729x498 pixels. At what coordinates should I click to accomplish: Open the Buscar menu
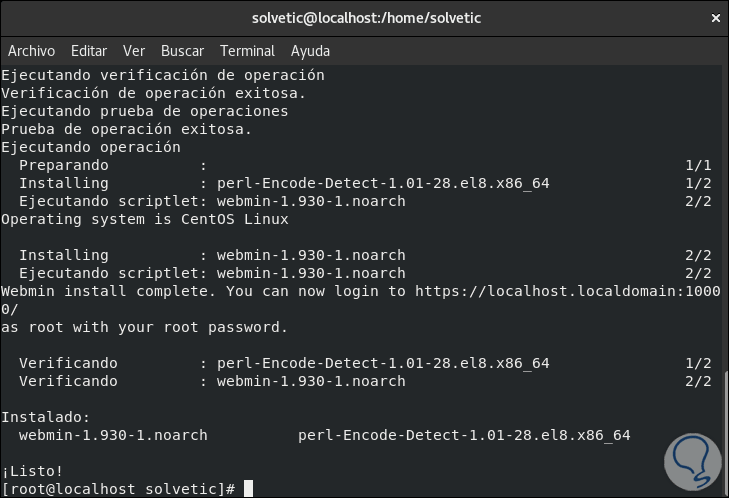coord(182,51)
